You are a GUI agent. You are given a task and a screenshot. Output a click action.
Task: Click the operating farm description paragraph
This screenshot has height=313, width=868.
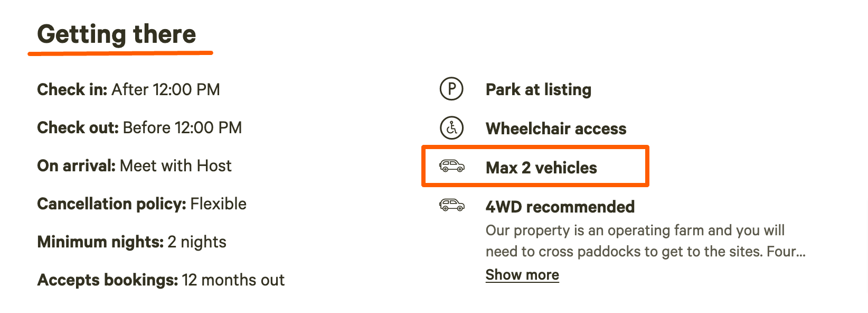pos(645,241)
